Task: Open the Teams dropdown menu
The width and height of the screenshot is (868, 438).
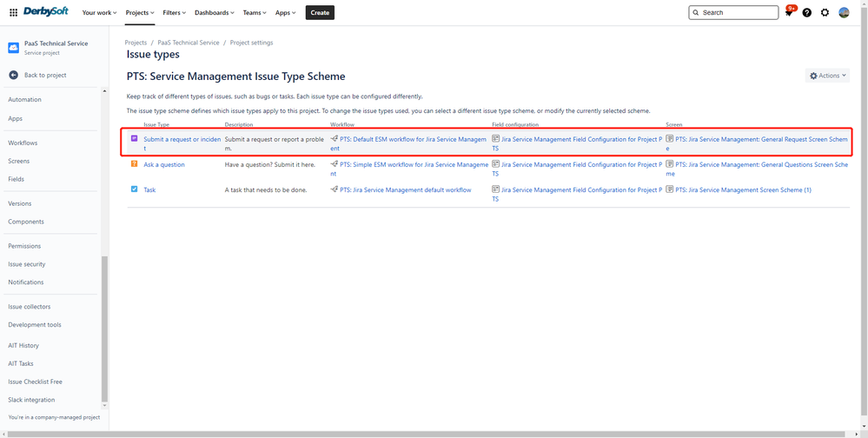Action: click(255, 13)
